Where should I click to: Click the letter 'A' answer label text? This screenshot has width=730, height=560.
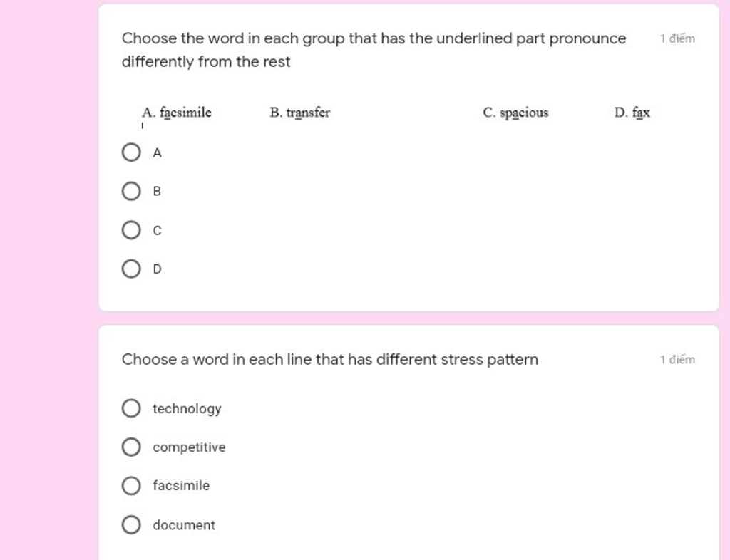tap(158, 153)
